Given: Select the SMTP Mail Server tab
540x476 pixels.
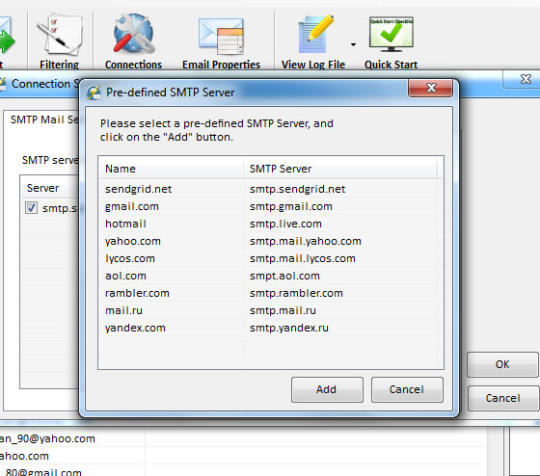Looking at the screenshot, I should (44, 120).
